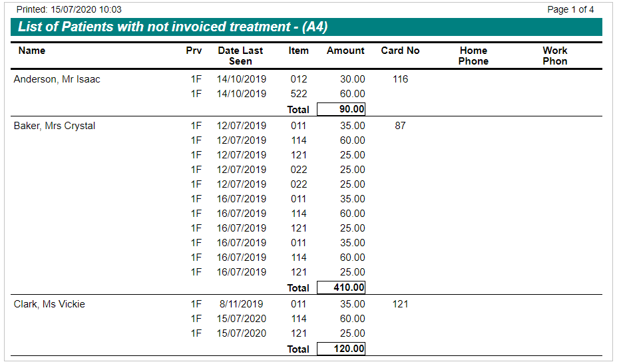
Task: Click the Page 1 of 4 indicator
Action: click(x=570, y=9)
